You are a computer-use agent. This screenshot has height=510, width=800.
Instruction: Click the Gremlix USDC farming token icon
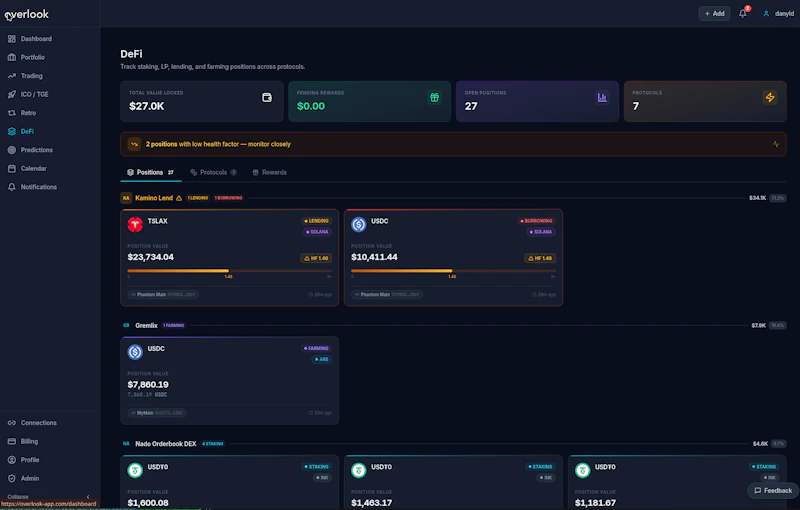(x=135, y=352)
